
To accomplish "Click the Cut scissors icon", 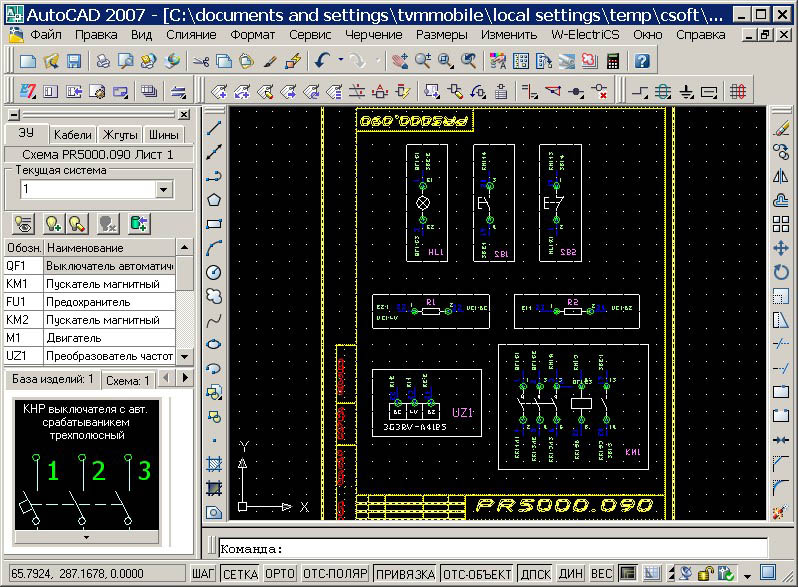I will (201, 62).
